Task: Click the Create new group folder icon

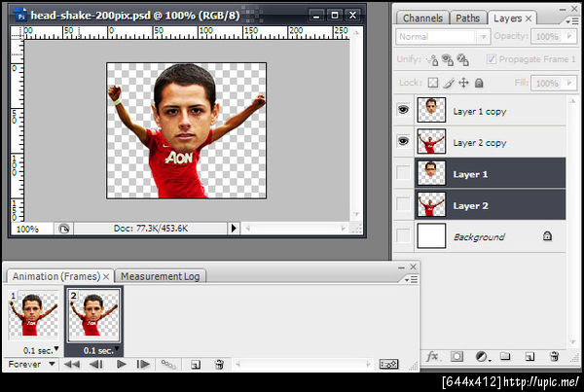Action: tap(505, 356)
